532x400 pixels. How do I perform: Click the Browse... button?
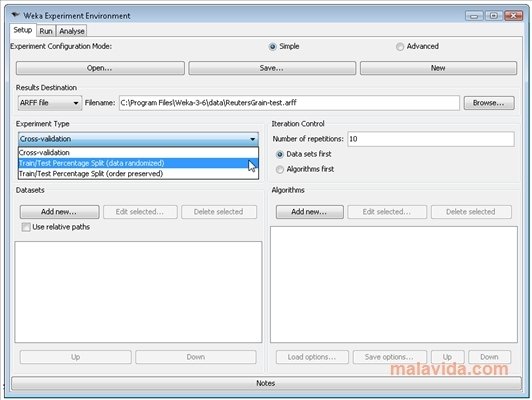pyautogui.click(x=489, y=103)
